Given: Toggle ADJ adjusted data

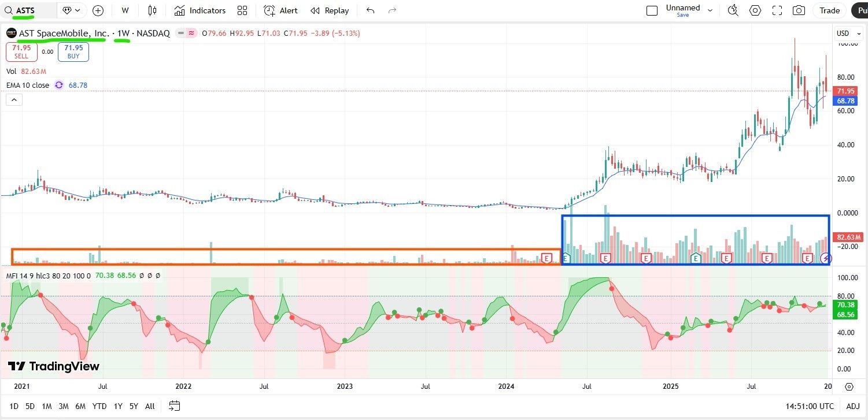Looking at the screenshot, I should 852,406.
